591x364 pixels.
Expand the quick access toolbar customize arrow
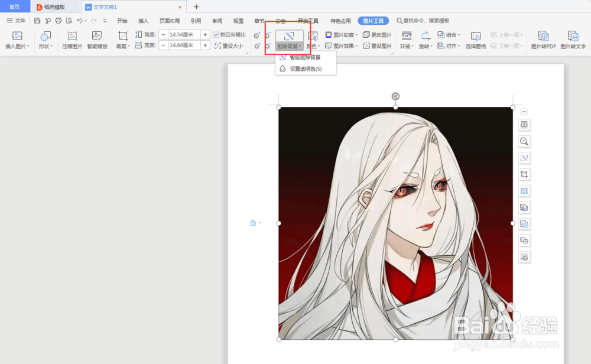pos(105,21)
